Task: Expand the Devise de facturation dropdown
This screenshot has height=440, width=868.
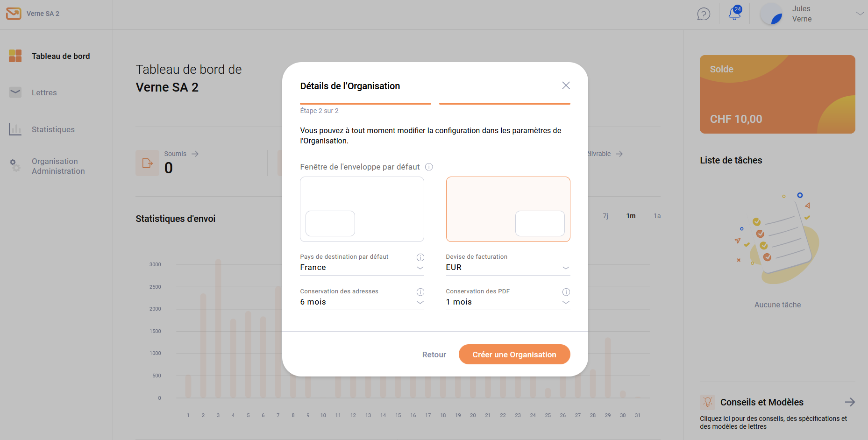Action: click(x=508, y=268)
